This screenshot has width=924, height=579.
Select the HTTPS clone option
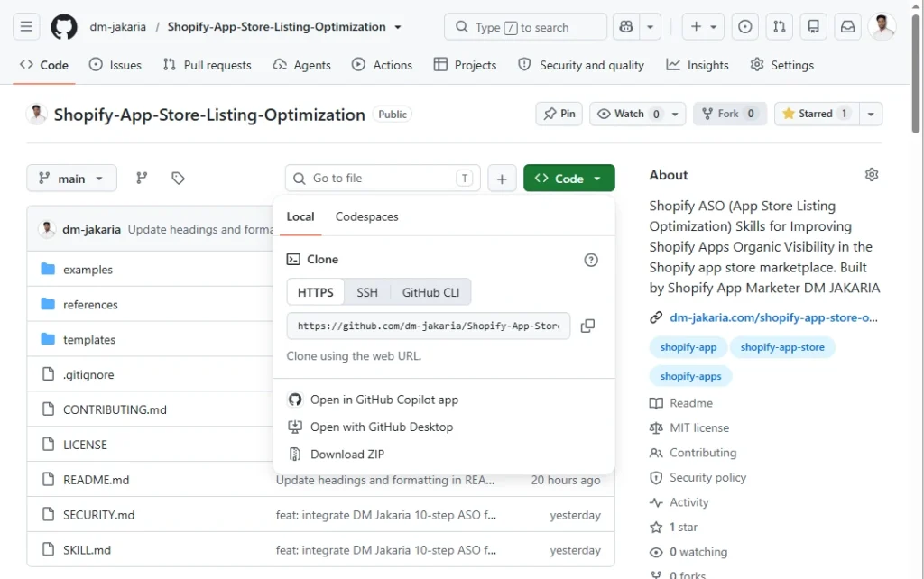tap(315, 292)
